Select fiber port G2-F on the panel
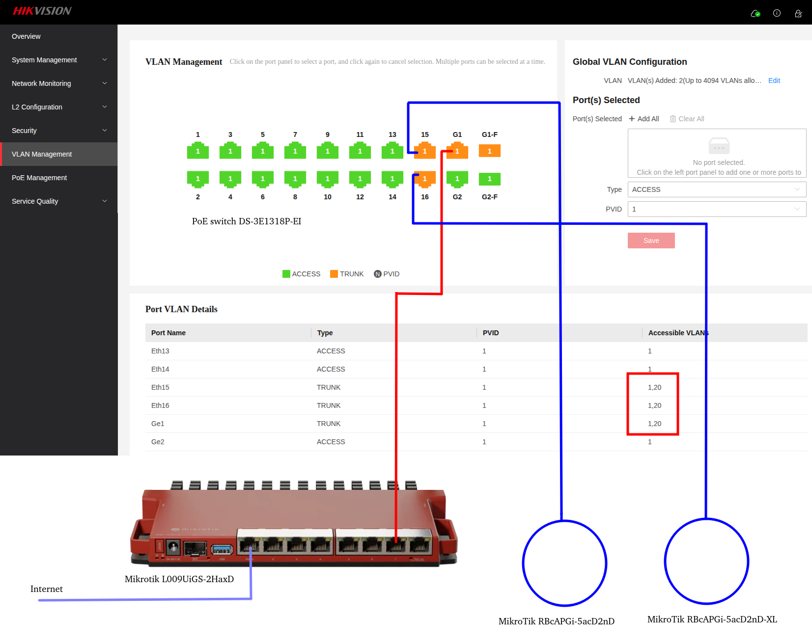Viewport: 812px width, 644px height. [x=490, y=179]
